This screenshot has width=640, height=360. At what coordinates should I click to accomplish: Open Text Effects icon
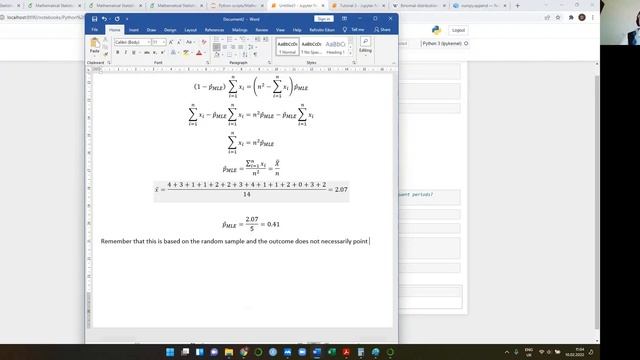coord(173,53)
